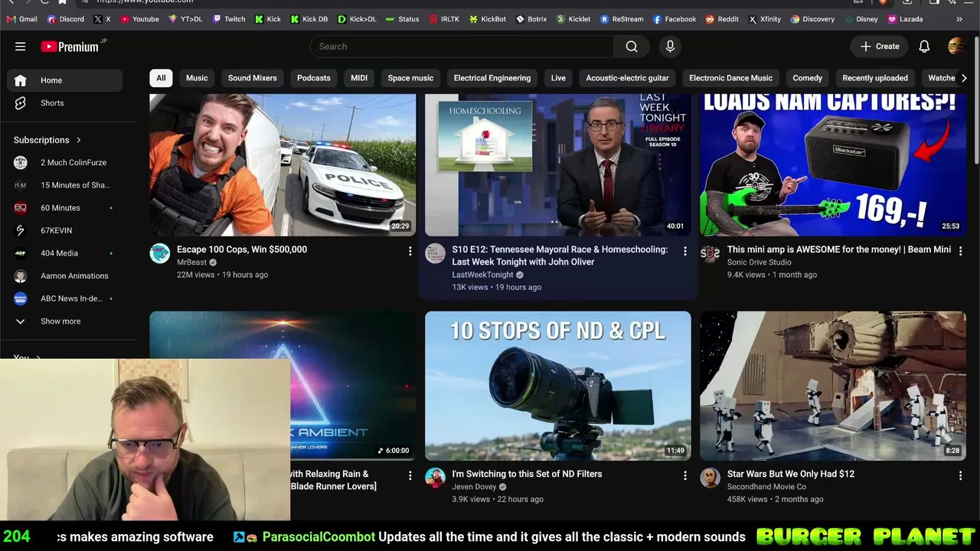Start voice search with the microphone
The width and height of the screenshot is (980, 551).
click(x=670, y=47)
